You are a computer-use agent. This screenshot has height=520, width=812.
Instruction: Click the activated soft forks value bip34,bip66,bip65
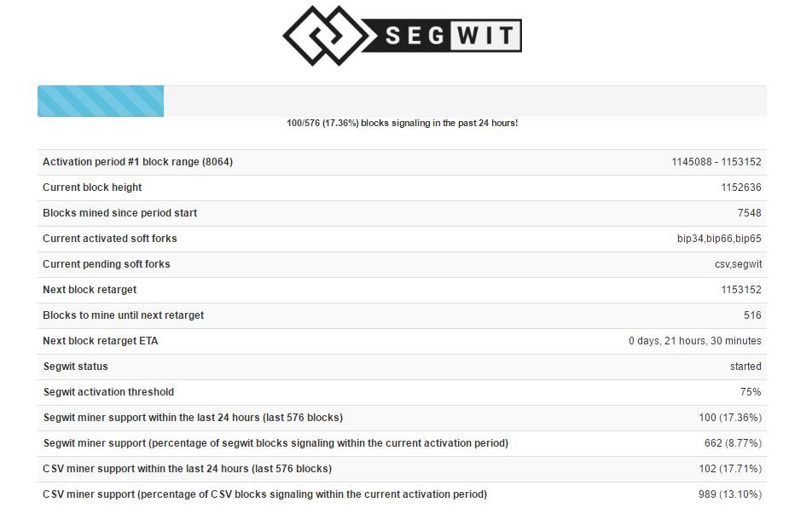[719, 239]
